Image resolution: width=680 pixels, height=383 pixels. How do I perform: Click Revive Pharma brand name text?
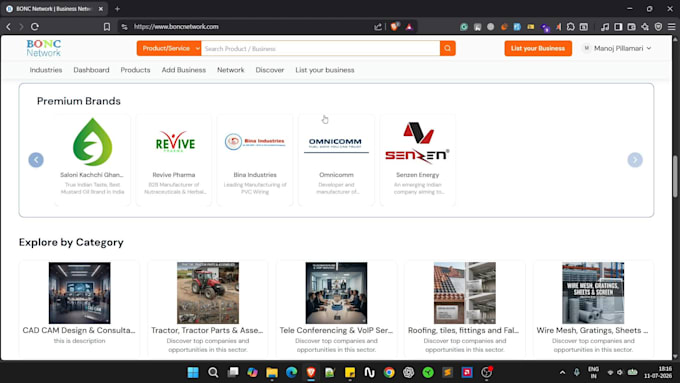[x=173, y=175]
